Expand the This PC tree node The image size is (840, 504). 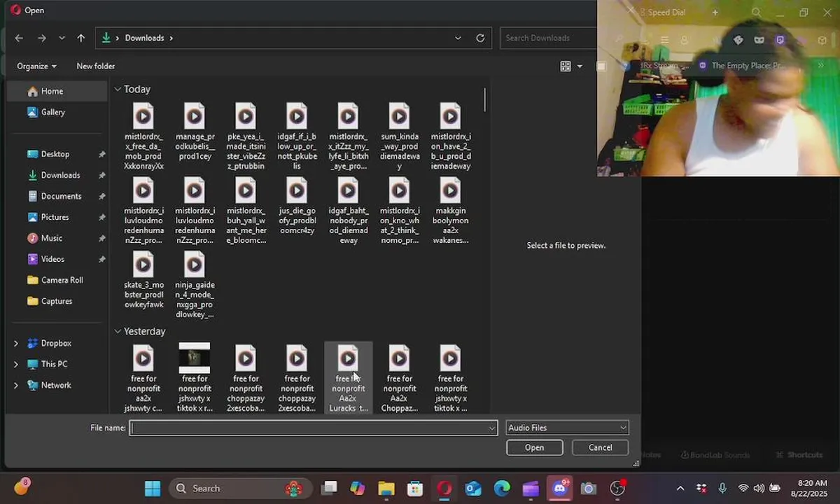pos(16,364)
